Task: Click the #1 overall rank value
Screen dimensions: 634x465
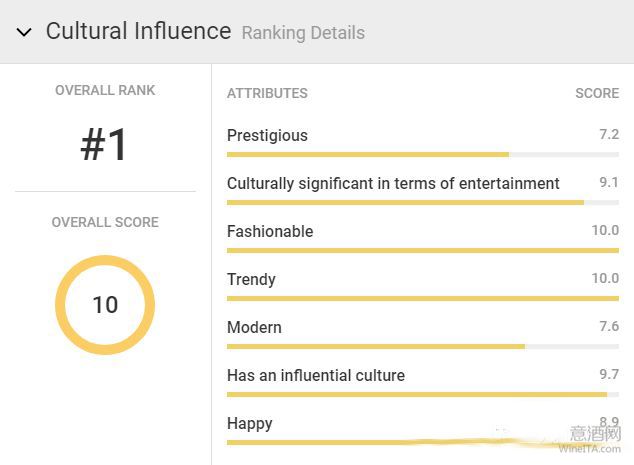Action: (104, 144)
